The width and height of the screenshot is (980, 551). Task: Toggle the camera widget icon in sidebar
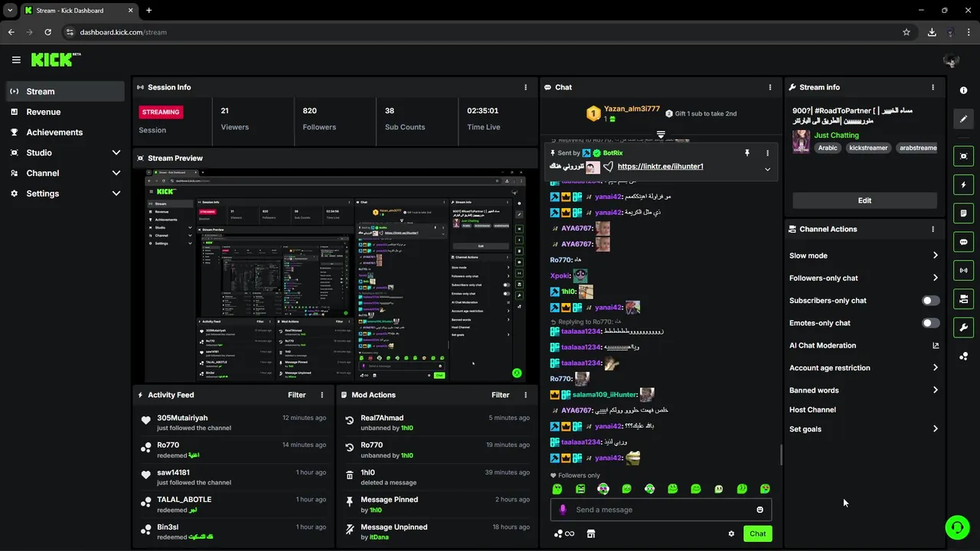[x=963, y=298]
